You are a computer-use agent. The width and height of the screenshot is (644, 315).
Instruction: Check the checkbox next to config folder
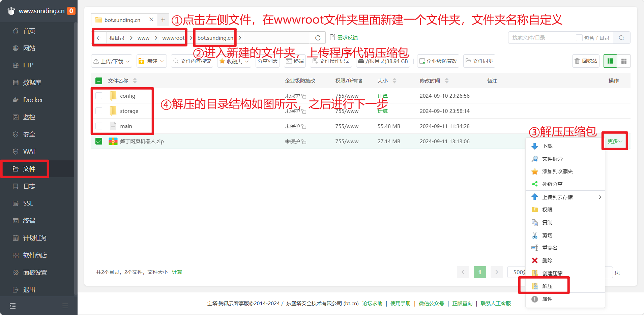[x=99, y=95]
